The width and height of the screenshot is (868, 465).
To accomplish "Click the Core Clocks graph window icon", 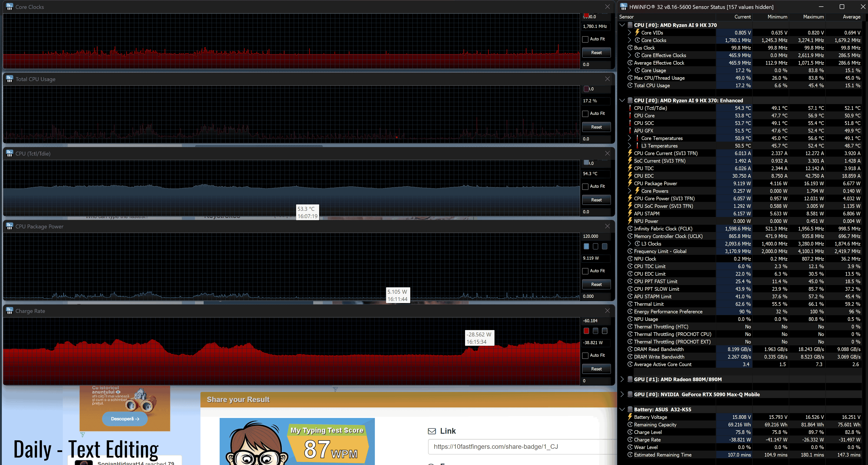I will (9, 7).
